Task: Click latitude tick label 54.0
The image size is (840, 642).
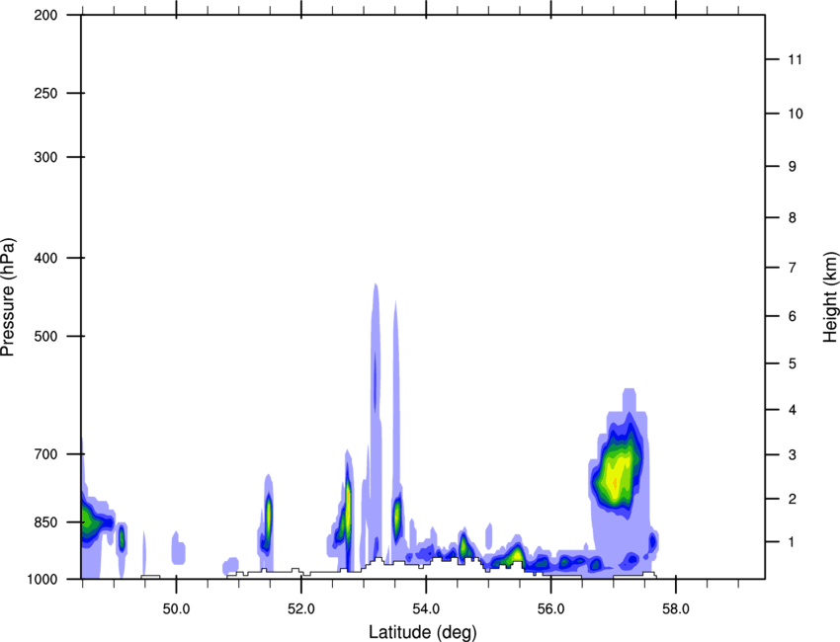Action: (426, 609)
